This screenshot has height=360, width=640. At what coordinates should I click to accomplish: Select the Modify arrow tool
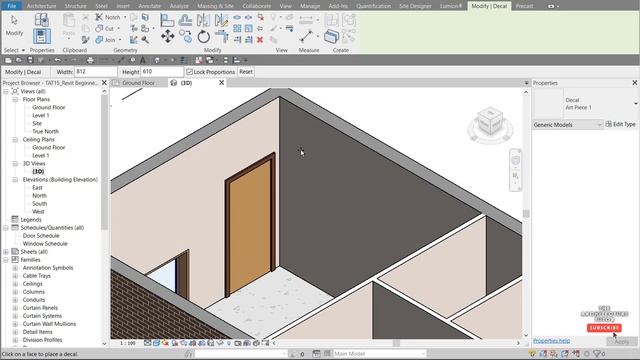click(14, 25)
